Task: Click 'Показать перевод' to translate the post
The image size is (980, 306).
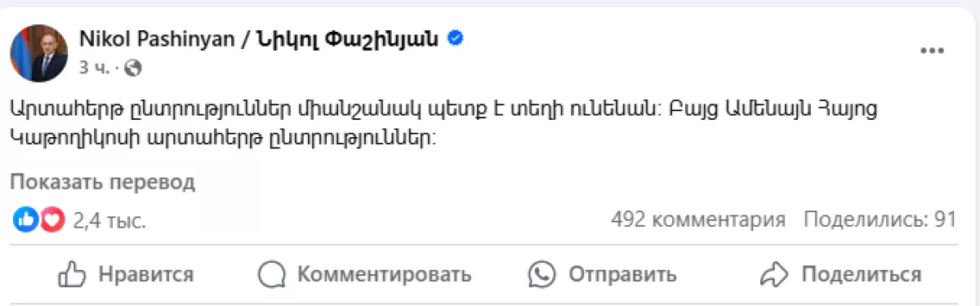Action: pos(103,181)
